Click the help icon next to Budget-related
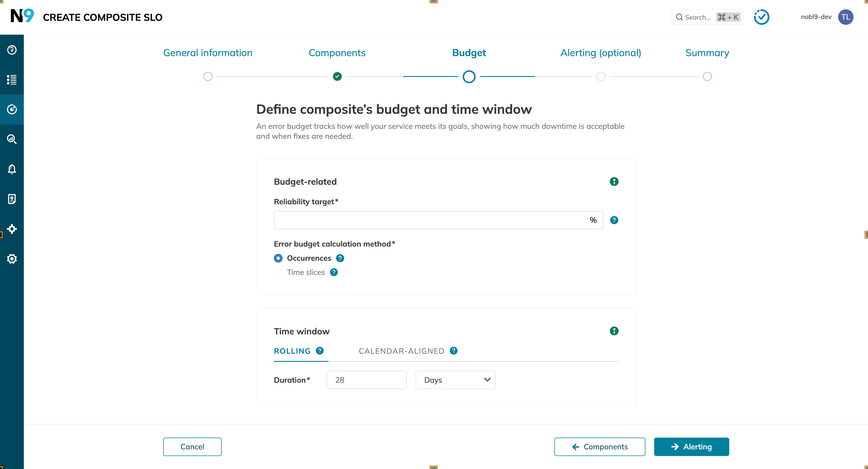Viewport: 868px width, 469px height. click(613, 181)
